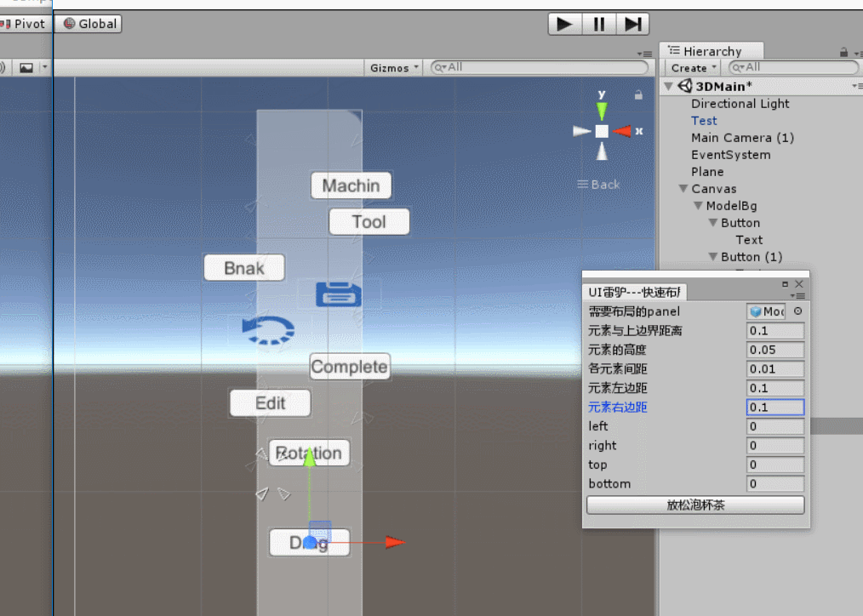
Task: Switch to the Hierarchy tab
Action: [712, 51]
